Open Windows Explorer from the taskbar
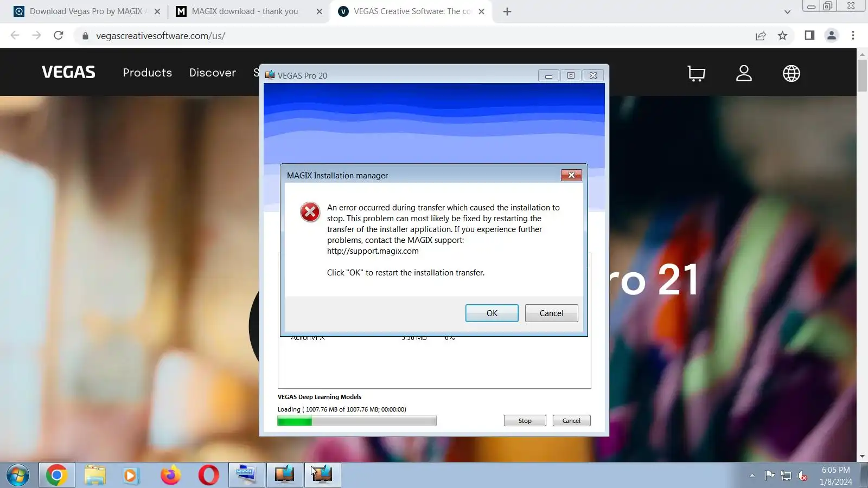Image resolution: width=868 pixels, height=488 pixels. point(95,476)
